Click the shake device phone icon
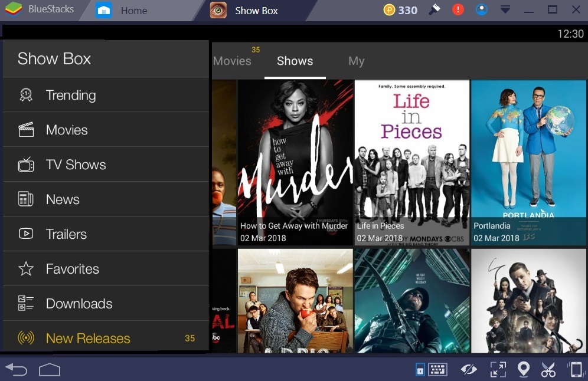 (x=576, y=370)
